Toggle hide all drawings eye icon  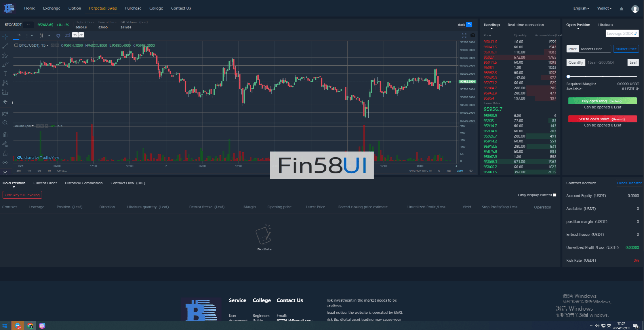click(5, 162)
